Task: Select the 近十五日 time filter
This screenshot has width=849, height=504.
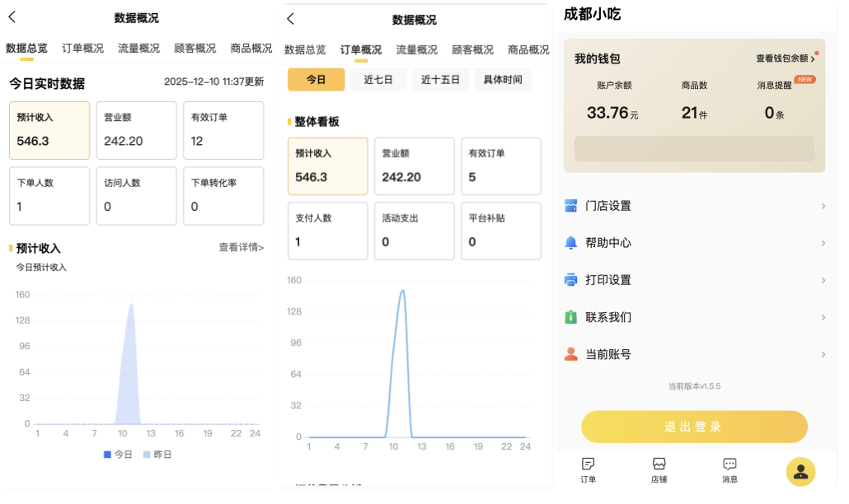Action: click(x=440, y=80)
